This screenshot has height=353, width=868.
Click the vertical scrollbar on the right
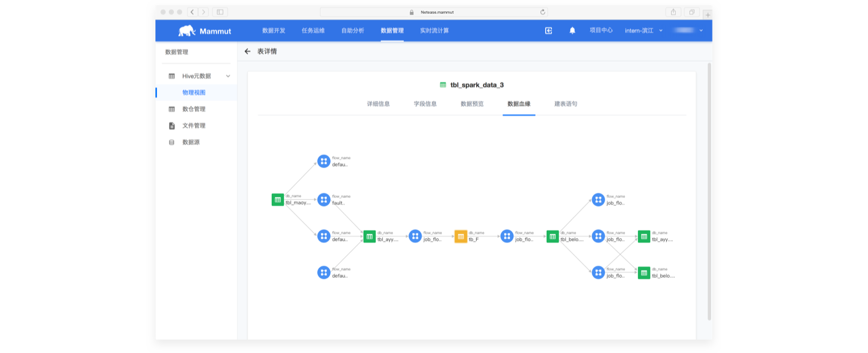(x=709, y=191)
